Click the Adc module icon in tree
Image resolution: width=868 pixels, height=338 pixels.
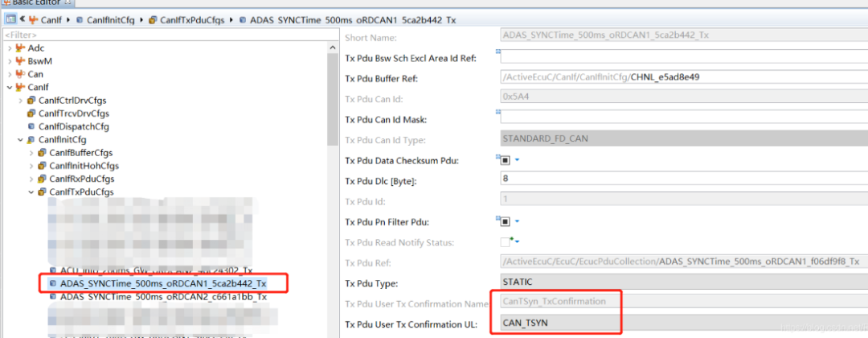[20, 48]
